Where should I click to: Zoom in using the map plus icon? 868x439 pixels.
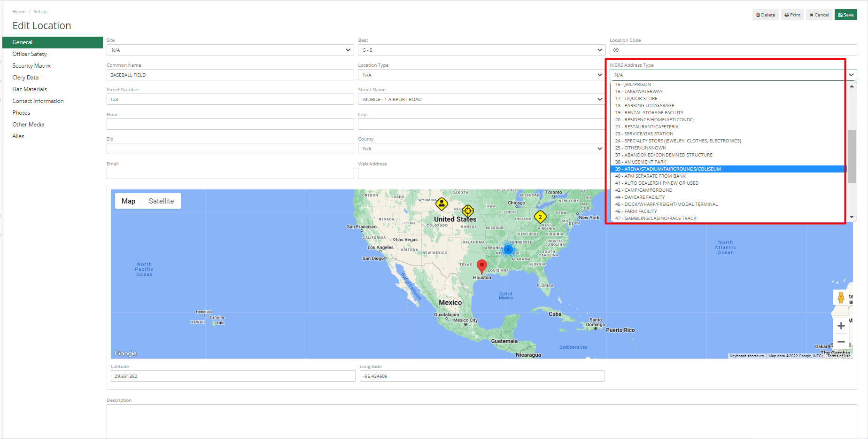(841, 325)
